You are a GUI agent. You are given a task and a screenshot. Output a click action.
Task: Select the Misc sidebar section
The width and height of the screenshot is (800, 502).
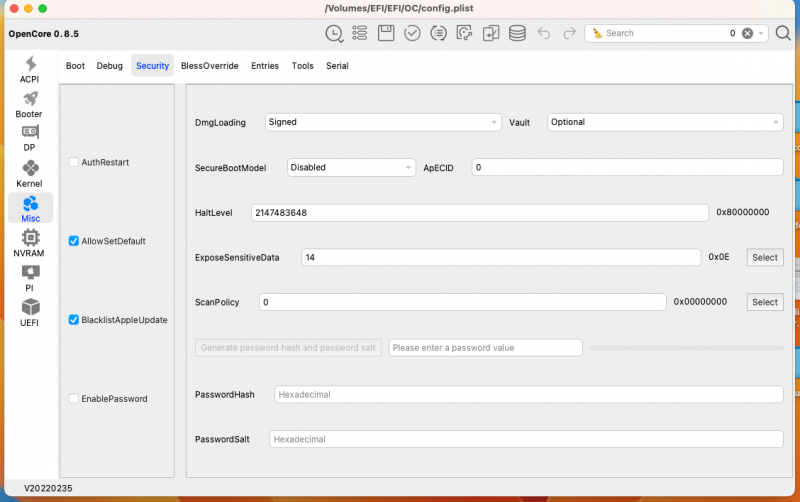coord(30,209)
